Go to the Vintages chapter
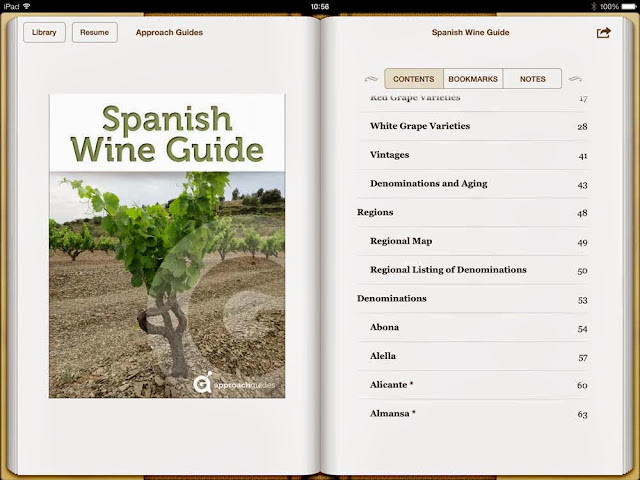This screenshot has width=640, height=480. [x=473, y=155]
